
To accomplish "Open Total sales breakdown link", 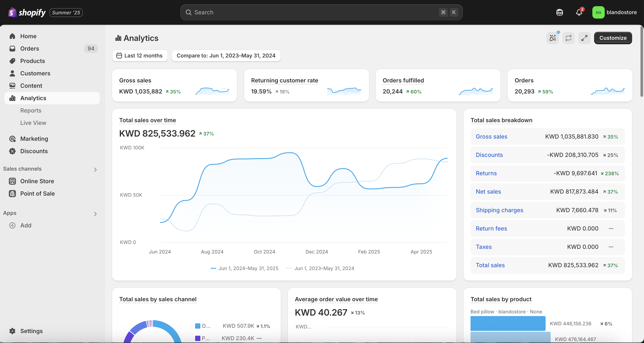I will (x=490, y=265).
